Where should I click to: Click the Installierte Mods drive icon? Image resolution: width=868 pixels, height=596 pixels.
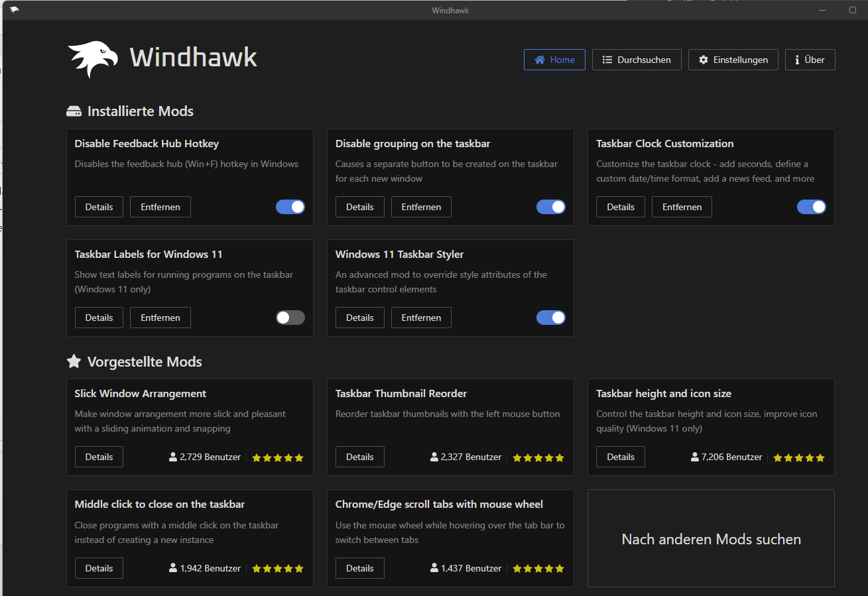74,111
